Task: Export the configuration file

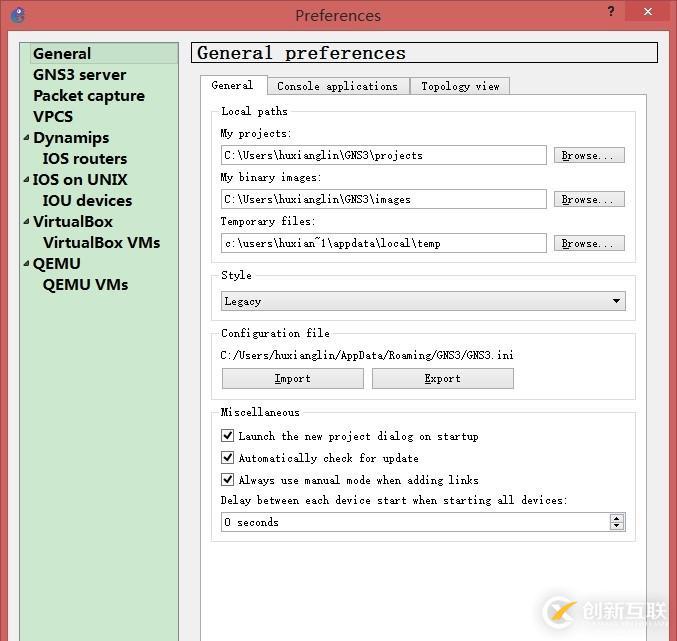Action: click(443, 379)
